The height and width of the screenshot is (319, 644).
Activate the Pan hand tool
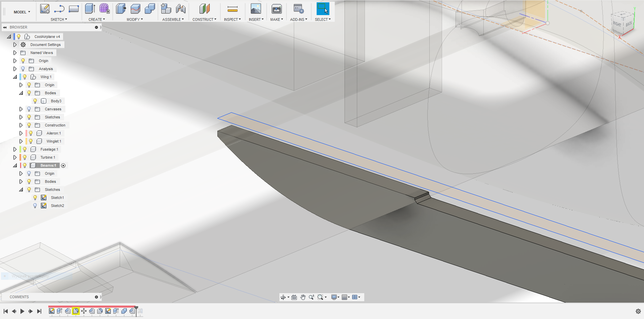click(x=303, y=297)
